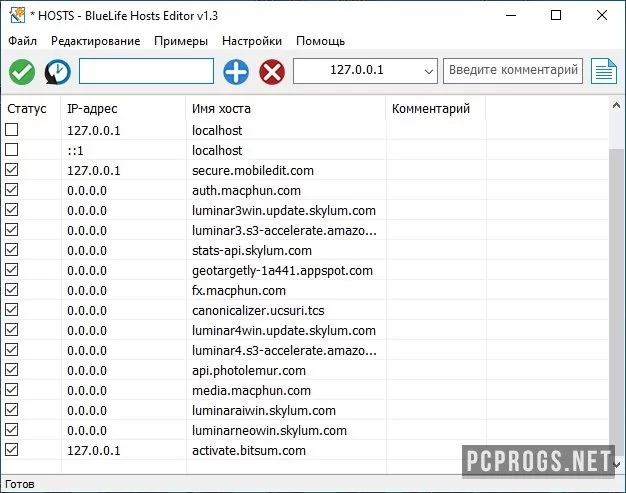
Task: Enable checkbox for 127.0.0.1 localhost row
Action: click(12, 130)
